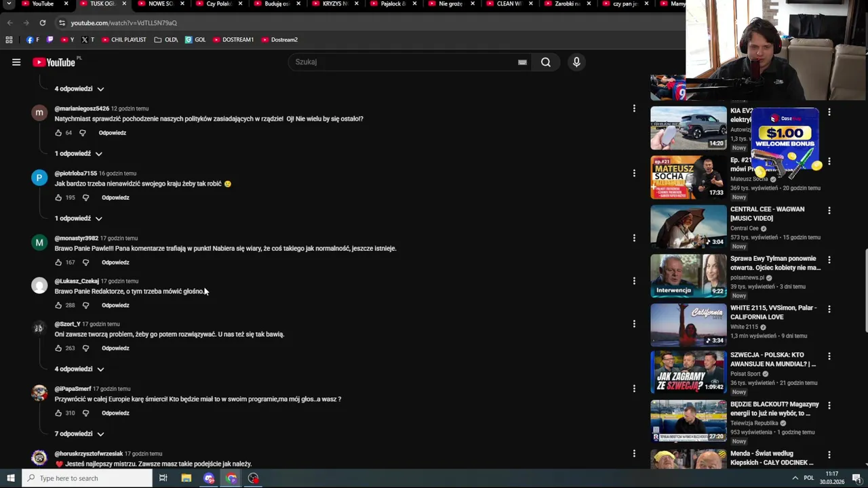Dislike the comment by @monastyr3982
Screen dimensions: 868x488
tap(85, 262)
